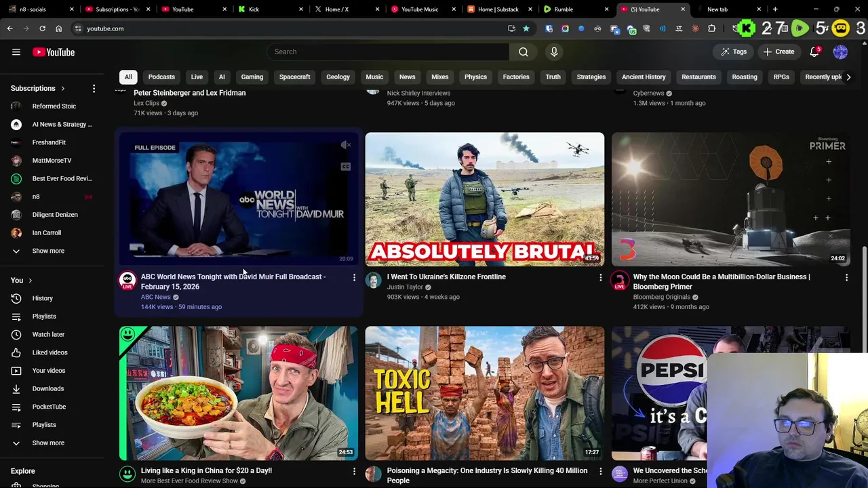Switch to the Rumble browser tab
868x488 pixels.
tap(576, 9)
